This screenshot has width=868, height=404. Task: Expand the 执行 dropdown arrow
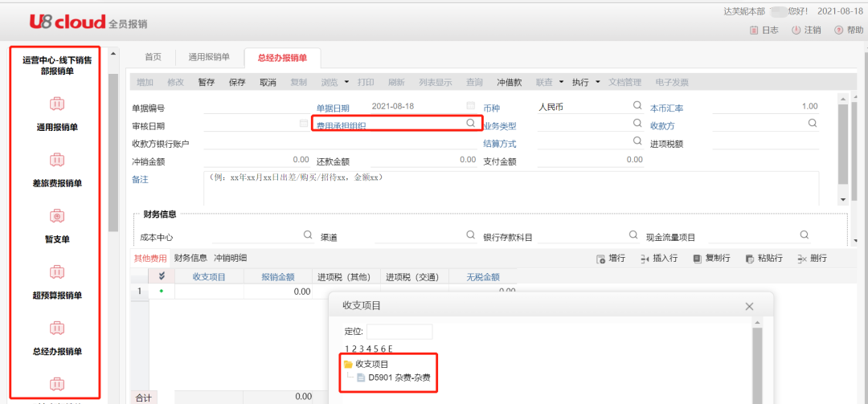[598, 83]
